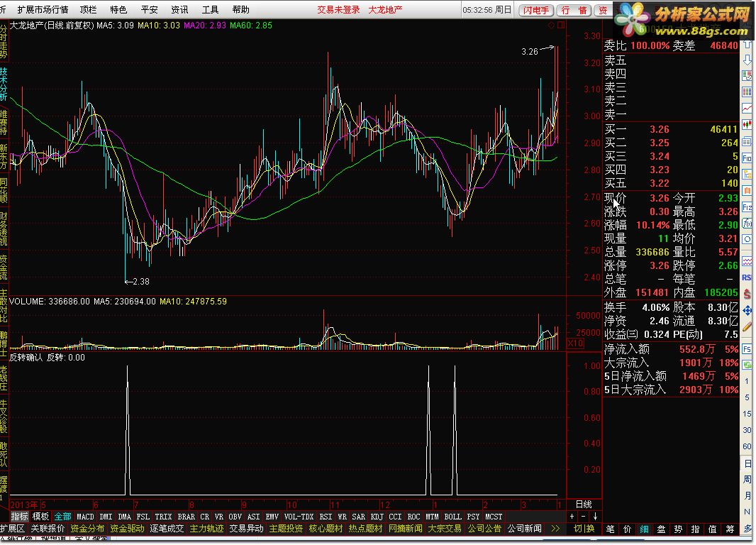
Task: Click the up arrow icon in right toolbar
Action: (x=747, y=45)
